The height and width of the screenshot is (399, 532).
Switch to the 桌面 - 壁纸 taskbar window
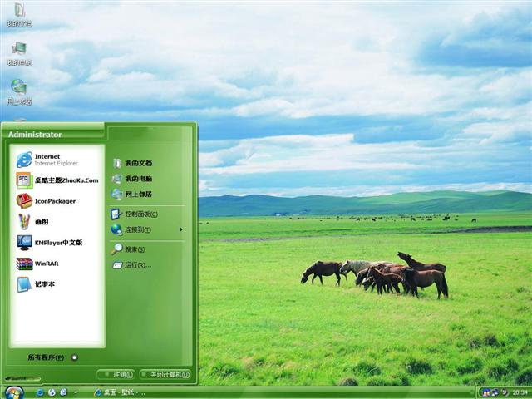tap(120, 392)
